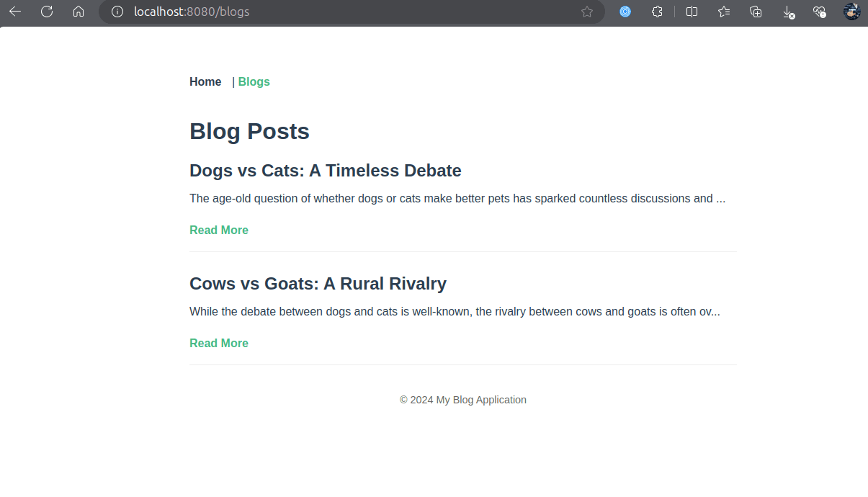Open Browser essentials heart icon
Viewport: 868px width, 497px height.
tap(820, 12)
